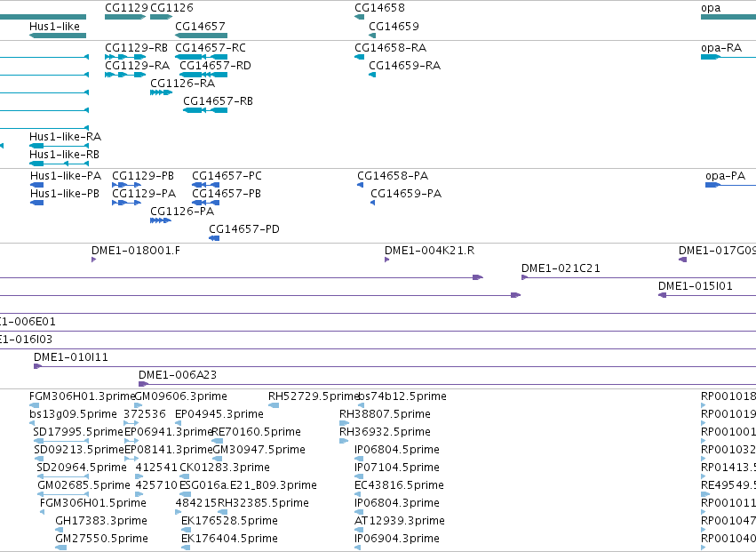The image size is (756, 552).
Task: Click protein CG14659-PA
Action: (406, 194)
